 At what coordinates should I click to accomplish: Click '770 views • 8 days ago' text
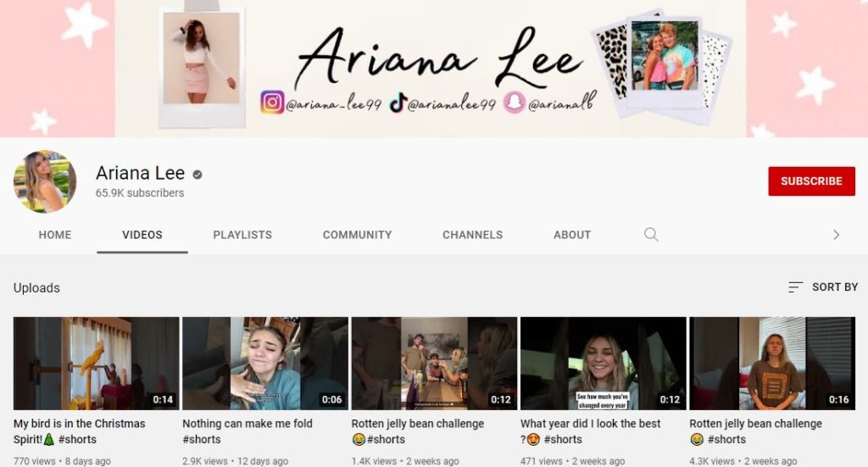[x=62, y=461]
